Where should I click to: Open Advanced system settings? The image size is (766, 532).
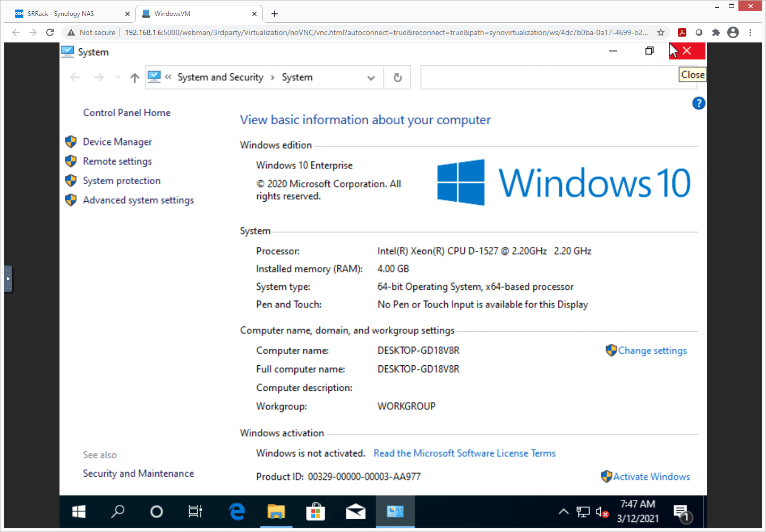coord(138,200)
